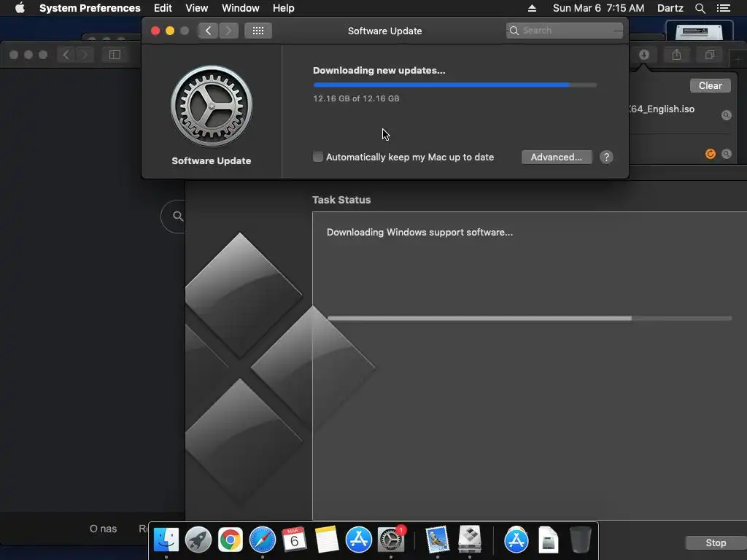Screen dimensions: 747x560
Task: Click Clear in Safari downloads popover
Action: tap(710, 86)
